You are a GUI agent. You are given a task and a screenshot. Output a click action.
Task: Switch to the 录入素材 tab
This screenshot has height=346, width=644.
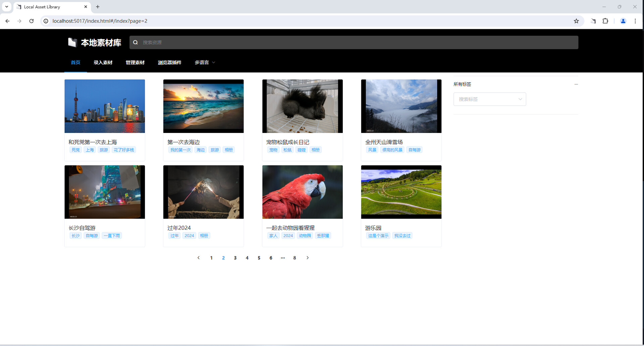pyautogui.click(x=103, y=63)
